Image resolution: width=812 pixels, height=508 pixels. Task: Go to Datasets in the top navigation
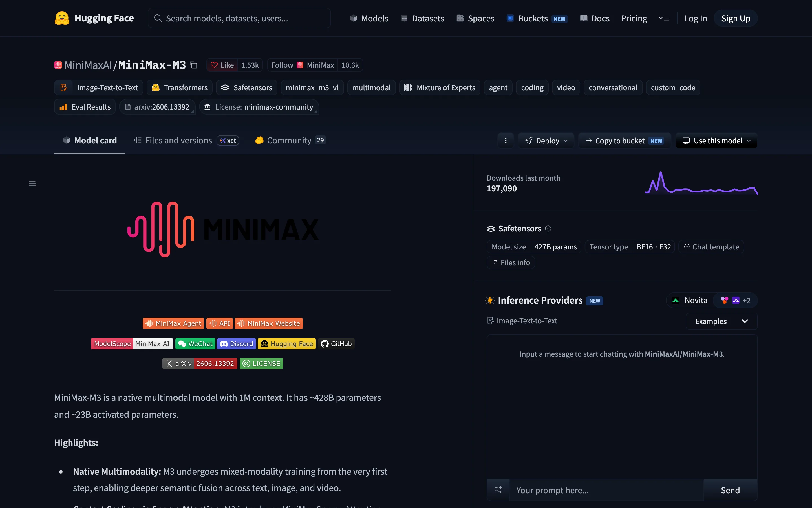pyautogui.click(x=422, y=18)
